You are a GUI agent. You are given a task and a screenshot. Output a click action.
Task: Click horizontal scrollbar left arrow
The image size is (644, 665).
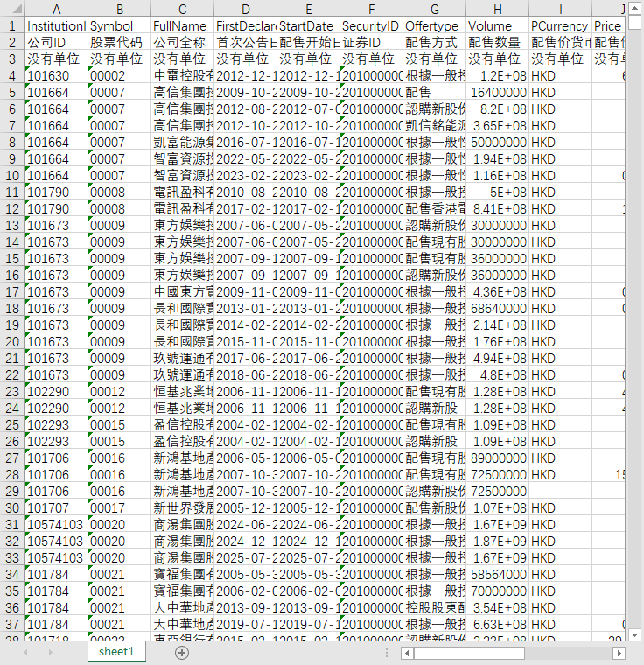pyautogui.click(x=407, y=653)
